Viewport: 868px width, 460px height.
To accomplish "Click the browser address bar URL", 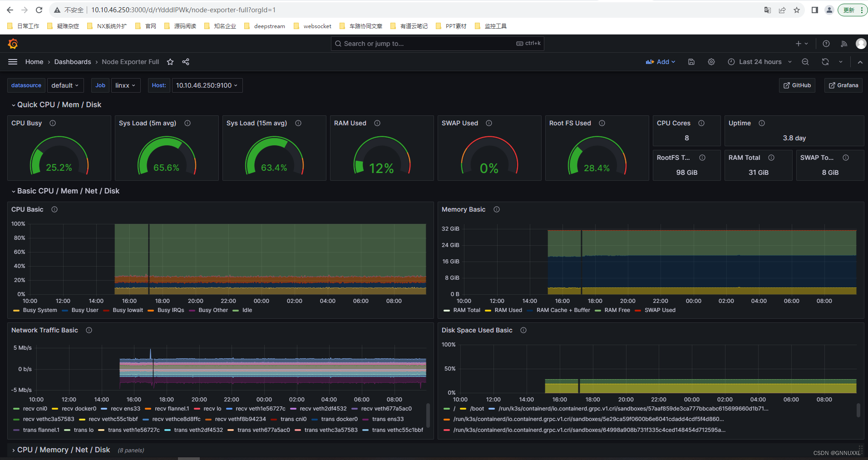I will (x=183, y=10).
